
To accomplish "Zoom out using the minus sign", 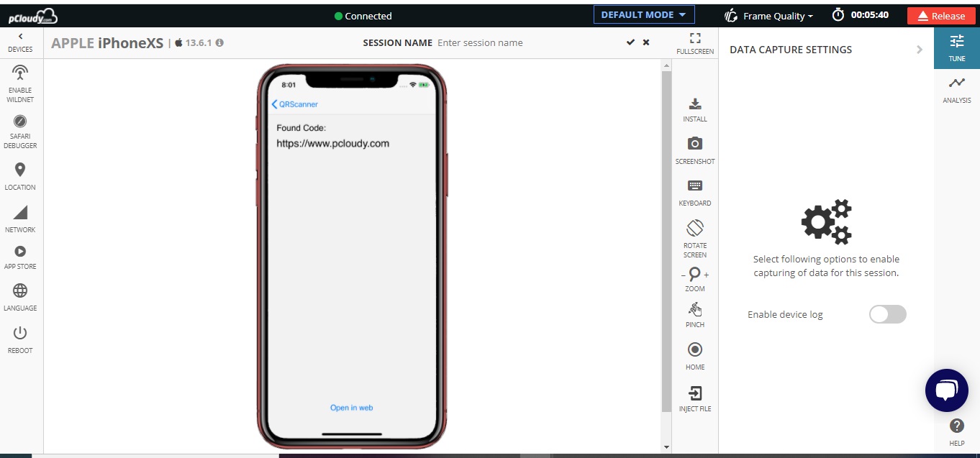I will (x=684, y=275).
